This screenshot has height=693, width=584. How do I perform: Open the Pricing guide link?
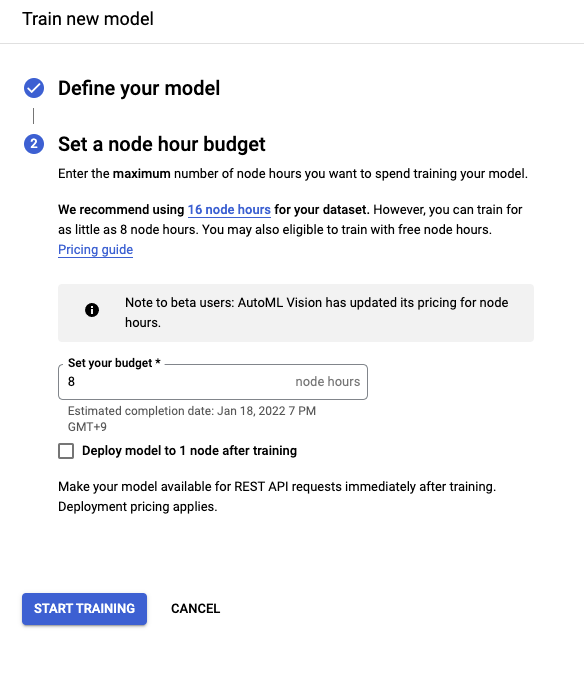pyautogui.click(x=95, y=250)
